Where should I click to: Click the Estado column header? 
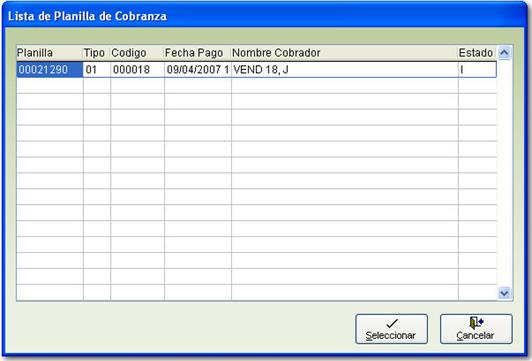click(477, 53)
